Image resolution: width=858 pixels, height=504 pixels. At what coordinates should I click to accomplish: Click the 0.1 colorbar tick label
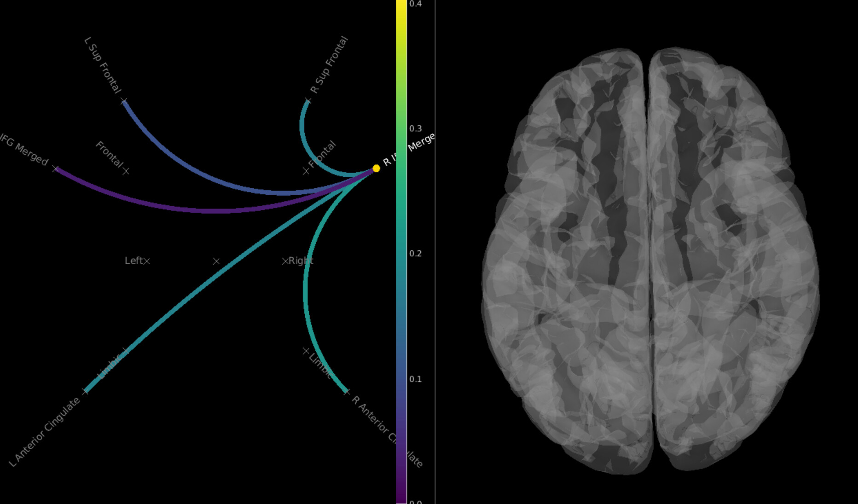click(415, 379)
